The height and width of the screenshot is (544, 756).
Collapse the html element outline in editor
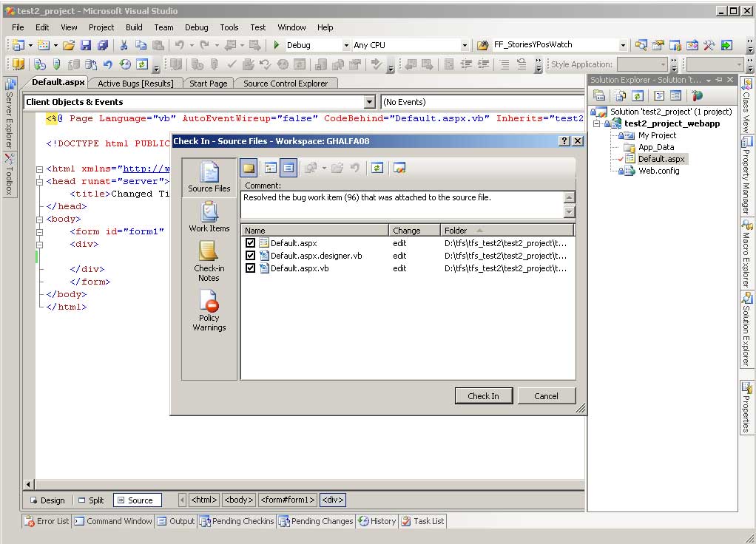tap(39, 169)
